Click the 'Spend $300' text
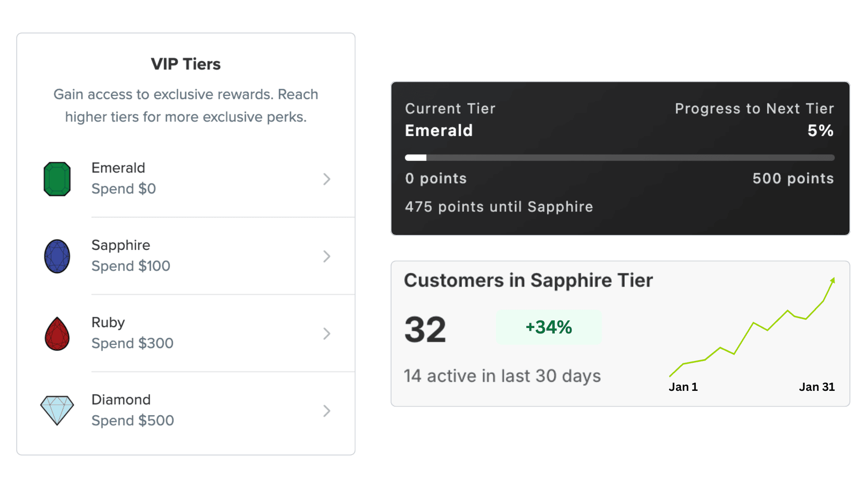Image resolution: width=868 pixels, height=488 pixels. point(132,343)
